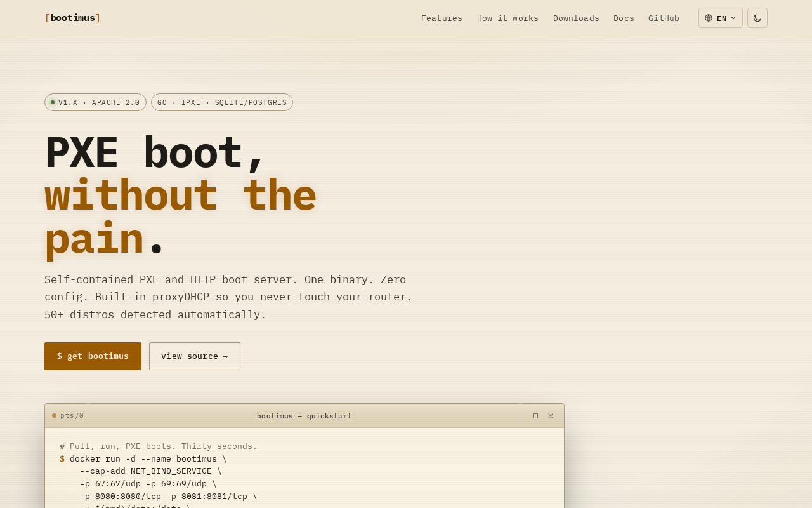Go to How it works section
The width and height of the screenshot is (812, 508).
point(507,18)
